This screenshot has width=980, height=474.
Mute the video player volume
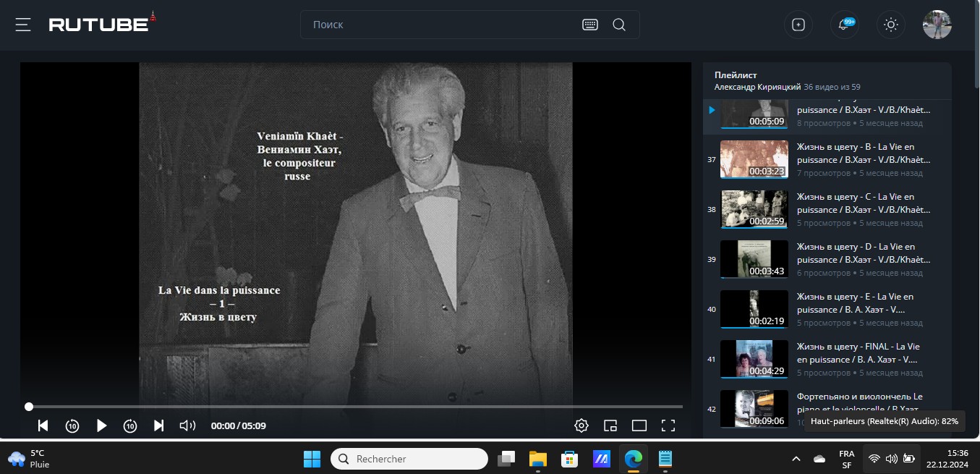187,426
